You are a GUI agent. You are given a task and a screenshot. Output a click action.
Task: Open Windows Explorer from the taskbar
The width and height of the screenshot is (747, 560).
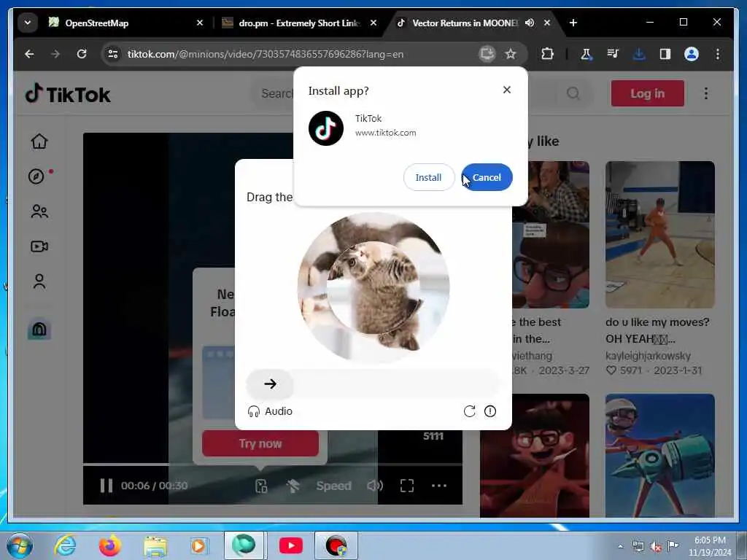click(155, 546)
